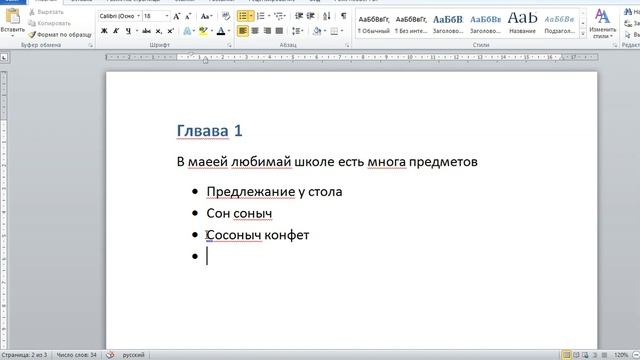Apply the yellow text highlight color

click(x=203, y=31)
